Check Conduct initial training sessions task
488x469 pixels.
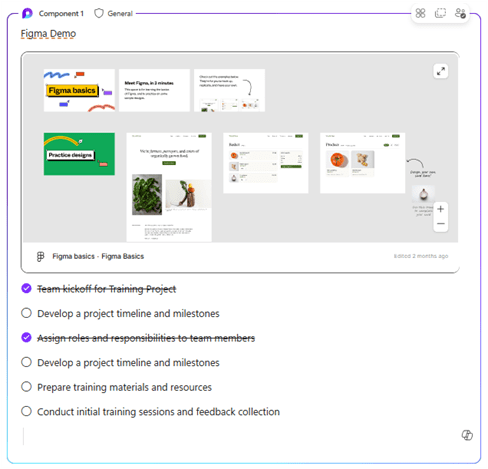tap(26, 411)
